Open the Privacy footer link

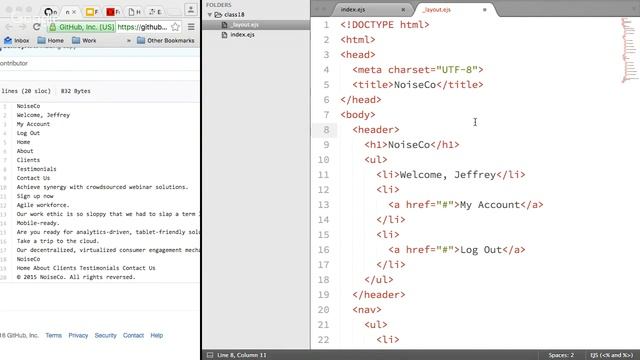coord(78,335)
